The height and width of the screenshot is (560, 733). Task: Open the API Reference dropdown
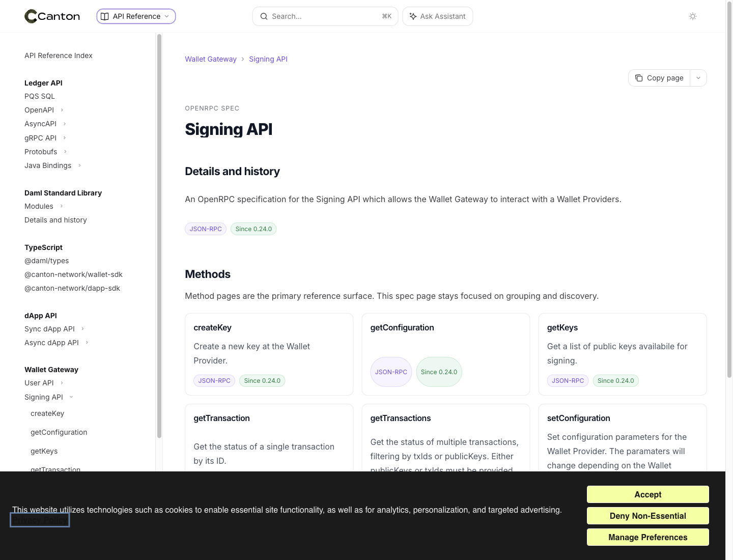coord(136,16)
